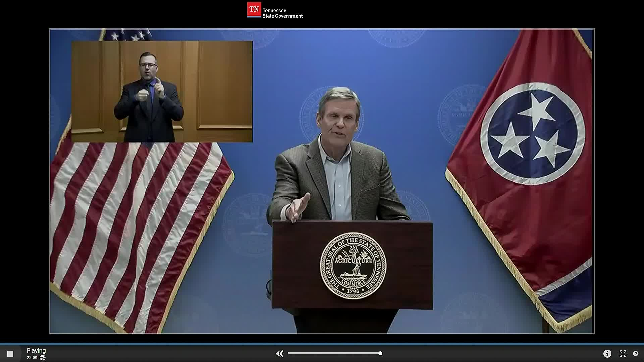
Task: Click the red TN logo at the top
Action: 254,10
